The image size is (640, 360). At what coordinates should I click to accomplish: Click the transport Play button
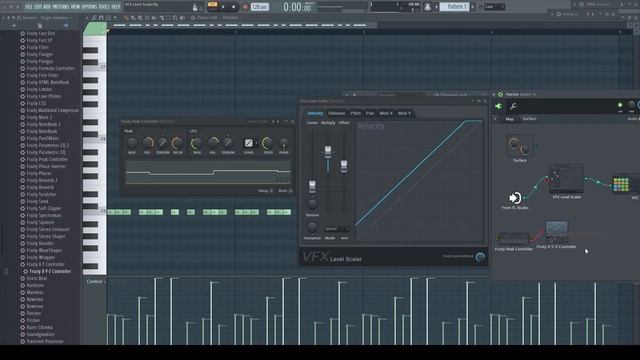223,7
